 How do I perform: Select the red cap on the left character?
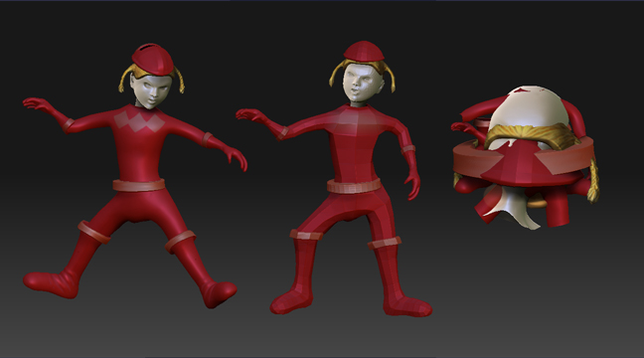[x=153, y=60]
